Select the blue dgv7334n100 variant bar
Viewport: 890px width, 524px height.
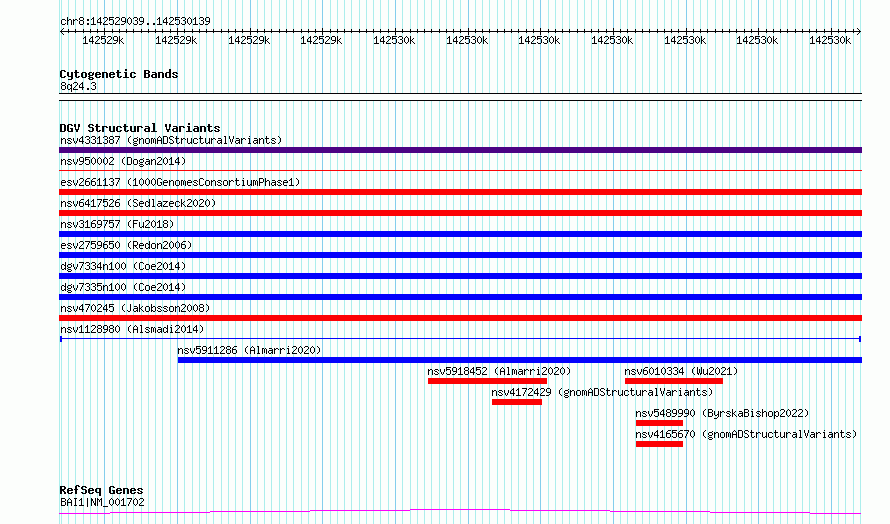[x=460, y=276]
